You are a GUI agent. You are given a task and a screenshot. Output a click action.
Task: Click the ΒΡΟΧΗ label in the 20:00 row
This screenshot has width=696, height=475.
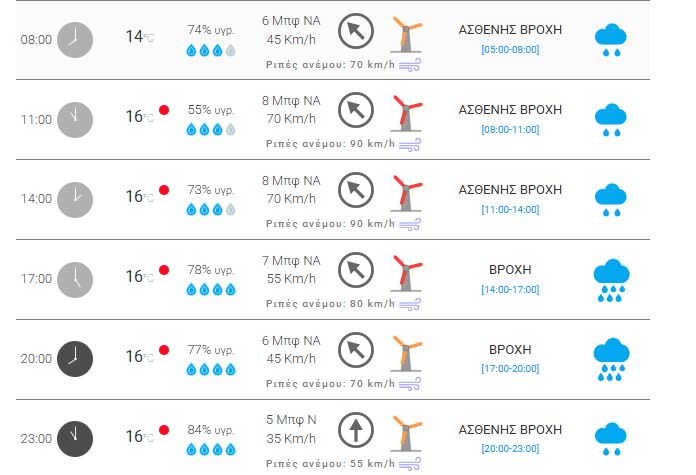coord(510,349)
